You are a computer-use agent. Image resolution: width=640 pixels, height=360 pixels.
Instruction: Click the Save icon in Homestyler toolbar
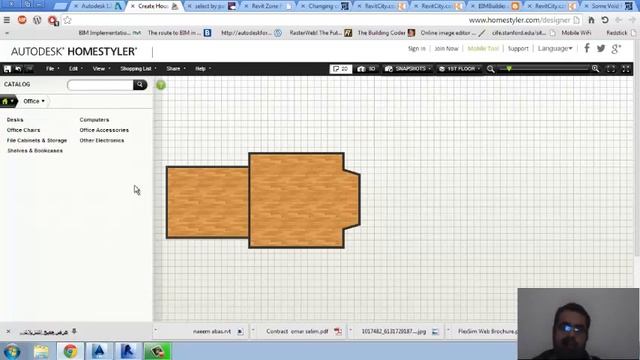tap(7, 69)
